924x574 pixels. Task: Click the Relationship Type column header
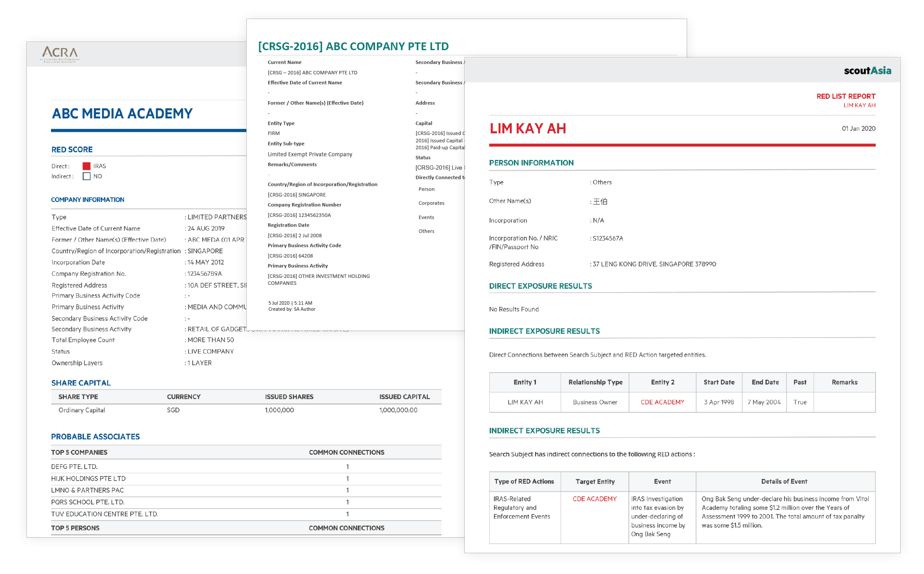point(595,382)
